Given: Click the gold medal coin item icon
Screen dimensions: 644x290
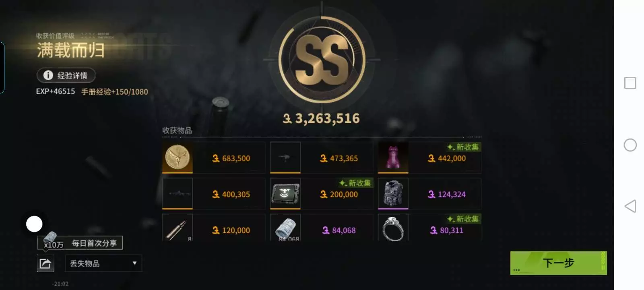Looking at the screenshot, I should [177, 157].
